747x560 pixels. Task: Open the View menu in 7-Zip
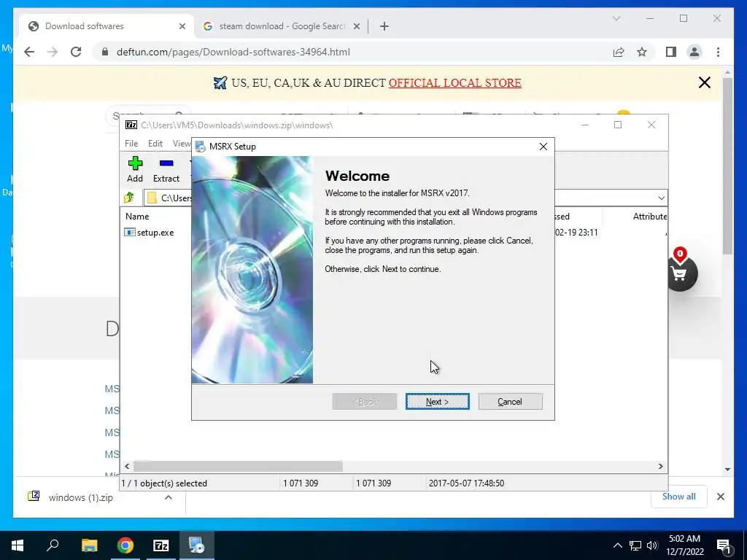tap(182, 144)
